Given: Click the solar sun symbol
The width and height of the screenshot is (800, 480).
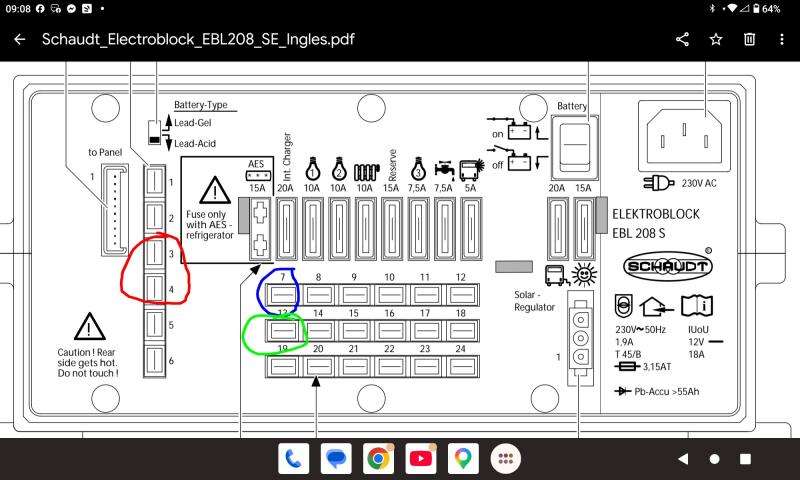Looking at the screenshot, I should [584, 275].
